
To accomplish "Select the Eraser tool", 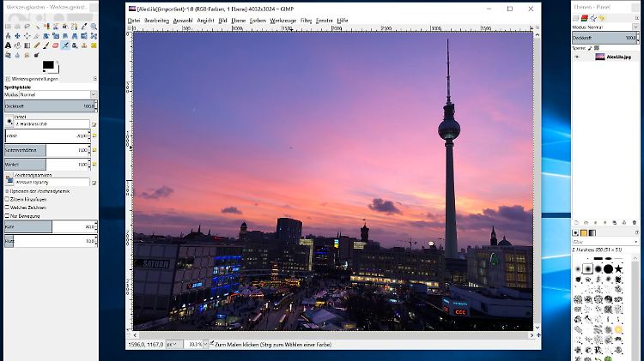I will (x=56, y=46).
